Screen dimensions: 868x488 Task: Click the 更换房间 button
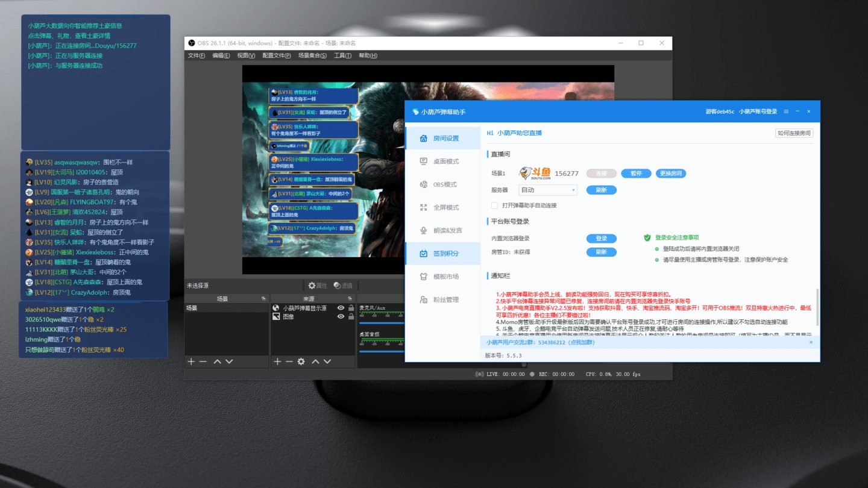coord(670,174)
